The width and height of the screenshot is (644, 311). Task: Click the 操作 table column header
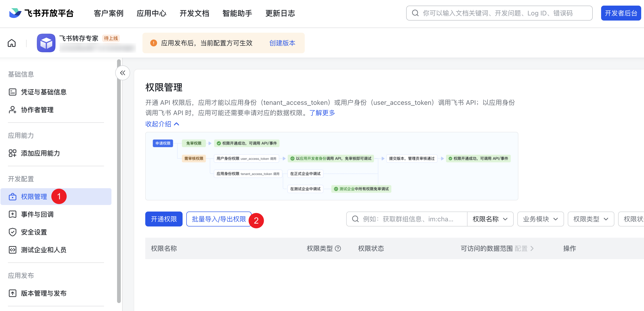[x=569, y=248]
